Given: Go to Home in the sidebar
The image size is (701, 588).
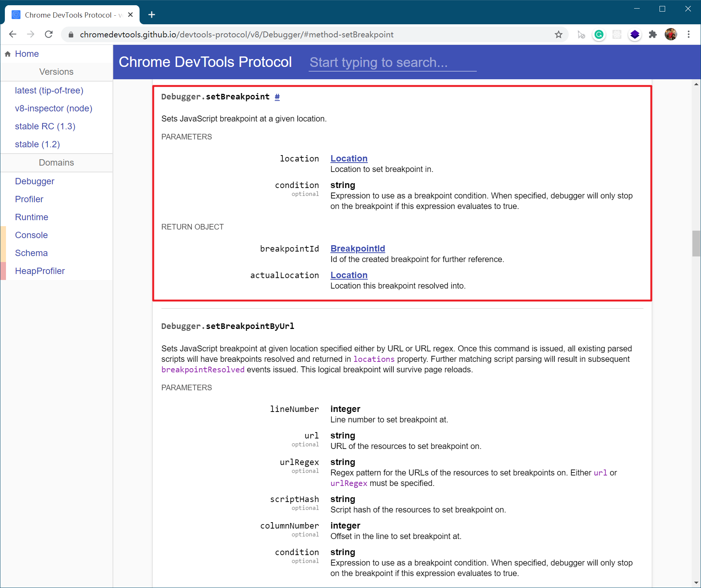Looking at the screenshot, I should pos(27,54).
